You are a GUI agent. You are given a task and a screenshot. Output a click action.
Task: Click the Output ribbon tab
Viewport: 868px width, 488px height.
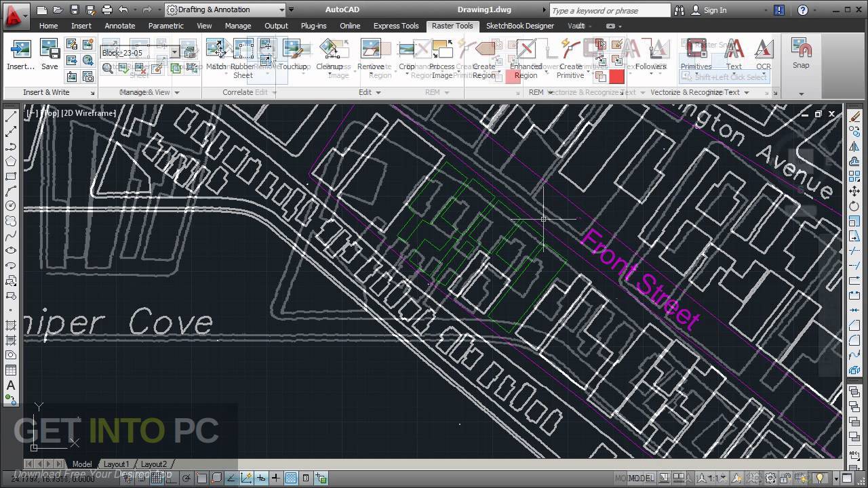point(276,26)
